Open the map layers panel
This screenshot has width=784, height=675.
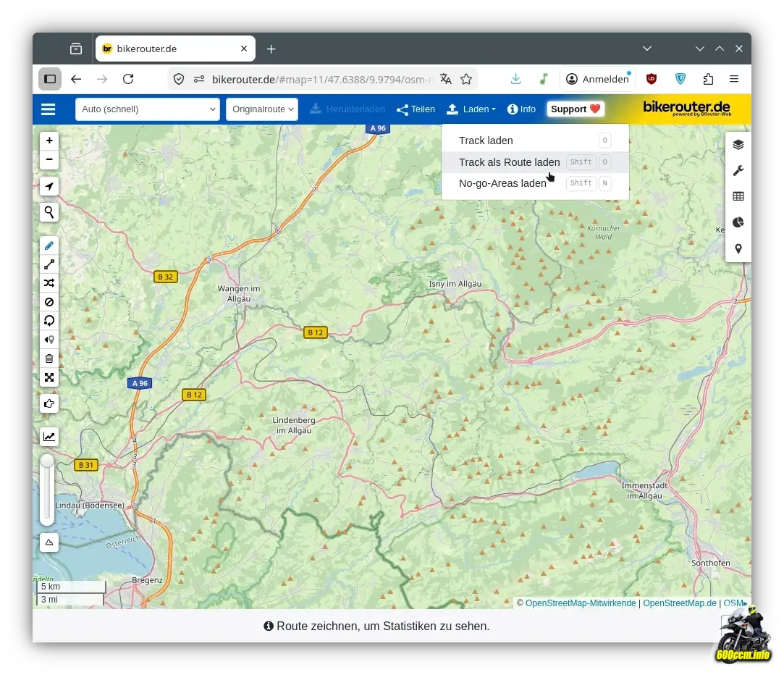[738, 145]
